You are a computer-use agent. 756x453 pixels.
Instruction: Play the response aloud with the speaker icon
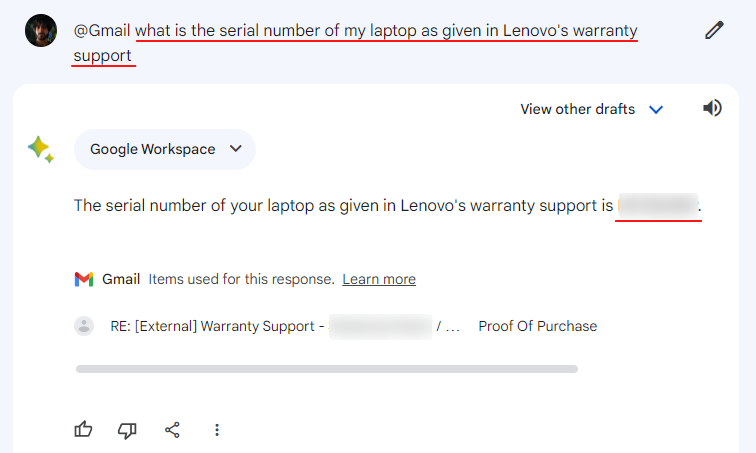[x=712, y=108]
